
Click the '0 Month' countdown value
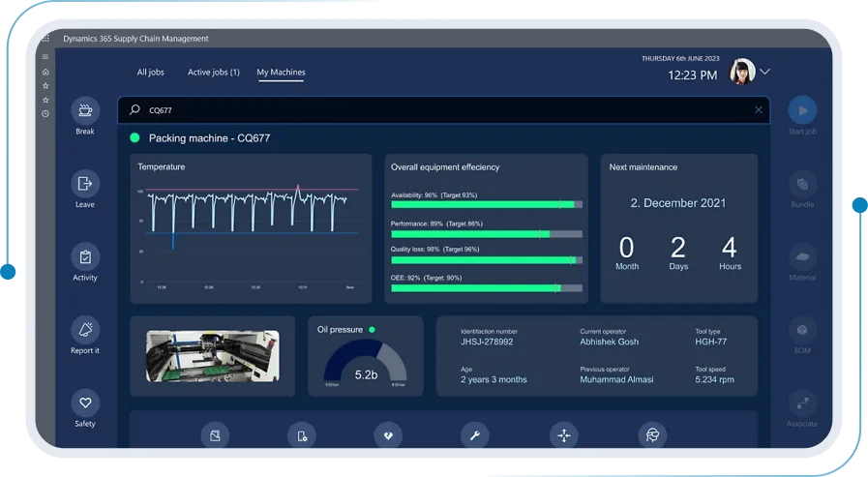[x=627, y=253]
